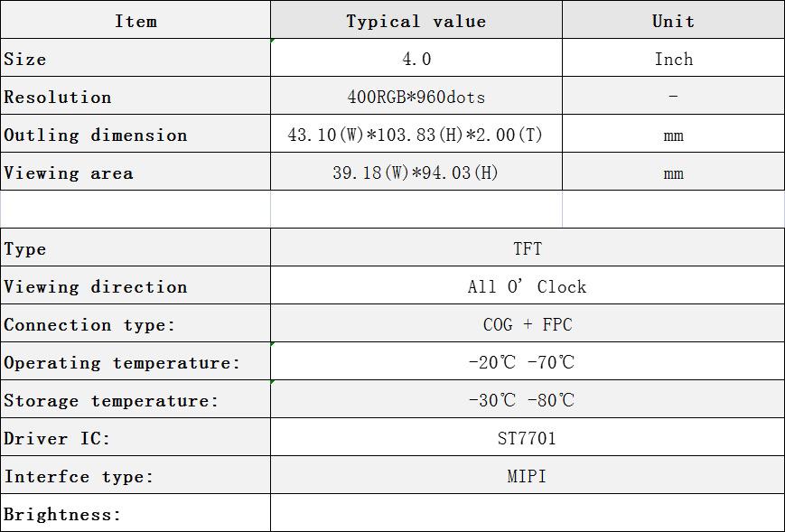The width and height of the screenshot is (785, 532).
Task: Click the 39.18(W)*94.03(H) value cell
Action: pos(416,173)
